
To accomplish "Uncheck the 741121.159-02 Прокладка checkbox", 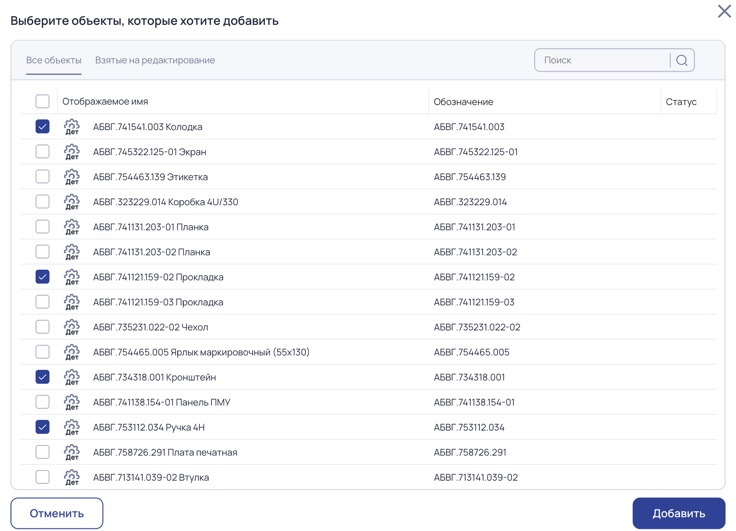I will coord(42,277).
